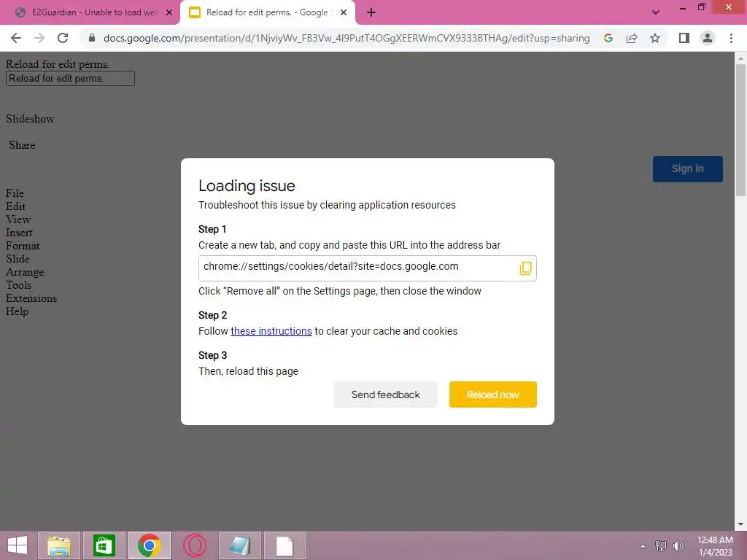Image resolution: width=747 pixels, height=560 pixels.
Task: Expand the tab search chevron
Action: [656, 12]
